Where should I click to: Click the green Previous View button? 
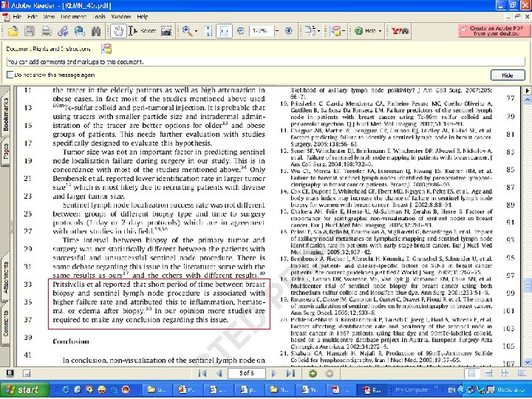313,374
